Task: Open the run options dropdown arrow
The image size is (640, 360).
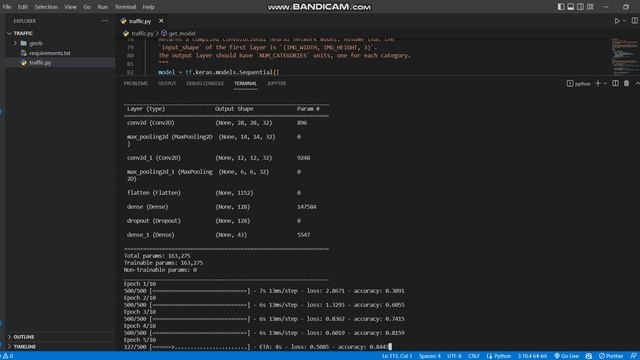Action: [624, 20]
